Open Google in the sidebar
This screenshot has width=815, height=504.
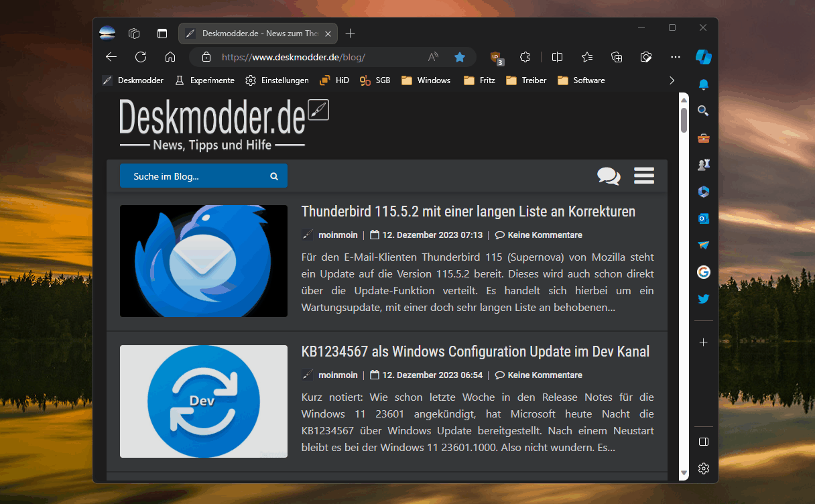tap(704, 272)
